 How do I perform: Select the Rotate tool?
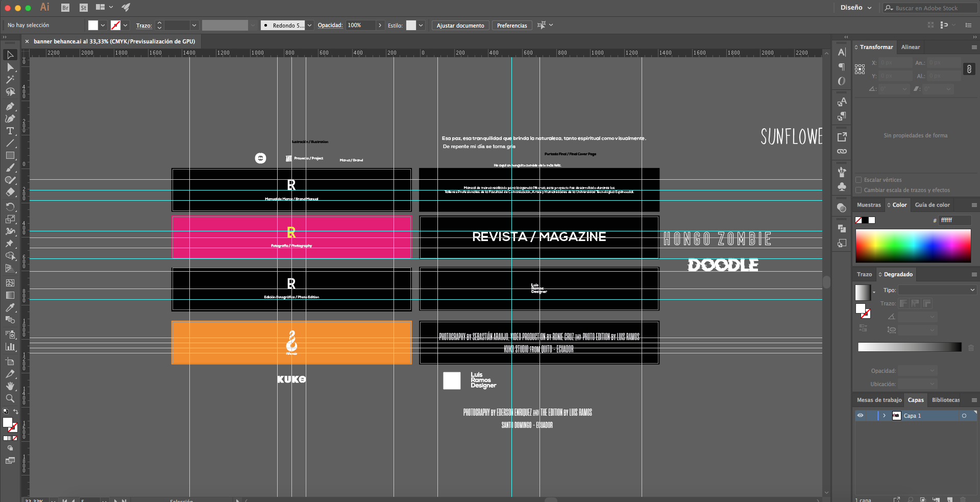[x=10, y=206]
